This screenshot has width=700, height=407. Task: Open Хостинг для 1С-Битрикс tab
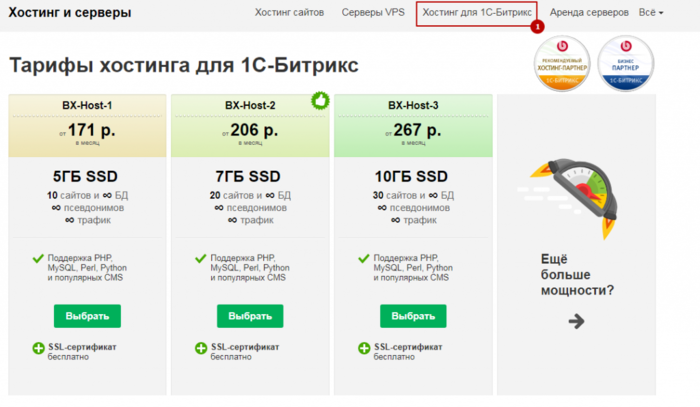(x=477, y=13)
